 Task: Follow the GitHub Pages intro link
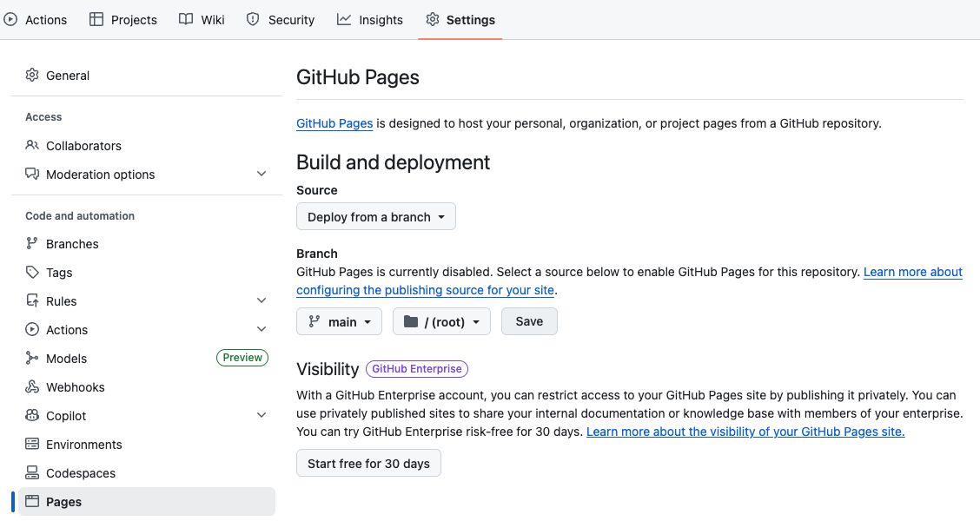[334, 123]
